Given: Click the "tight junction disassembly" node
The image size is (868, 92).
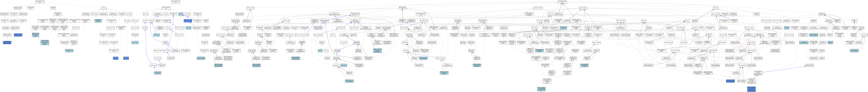Looking at the screenshot, I should pyautogui.click(x=471, y=51).
